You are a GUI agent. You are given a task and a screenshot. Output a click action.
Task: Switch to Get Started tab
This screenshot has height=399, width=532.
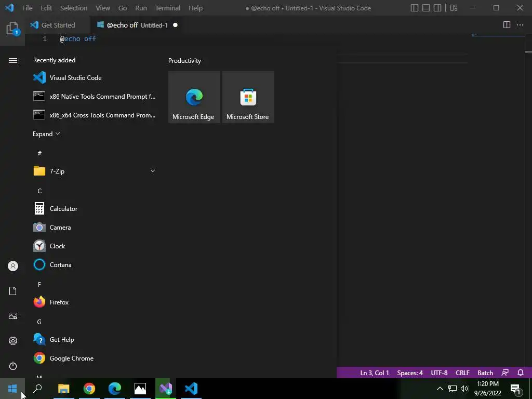tap(57, 25)
